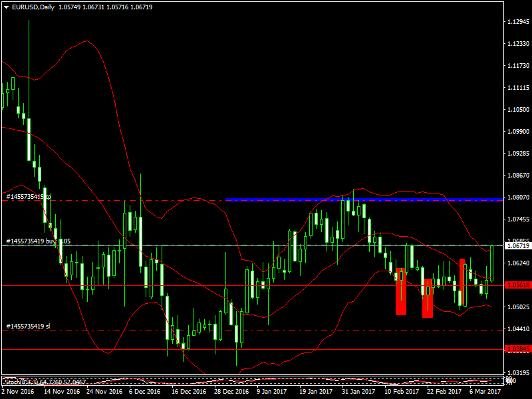Click the #1455735419 sl order label
Screen dimensions: 532x399
tap(28, 327)
